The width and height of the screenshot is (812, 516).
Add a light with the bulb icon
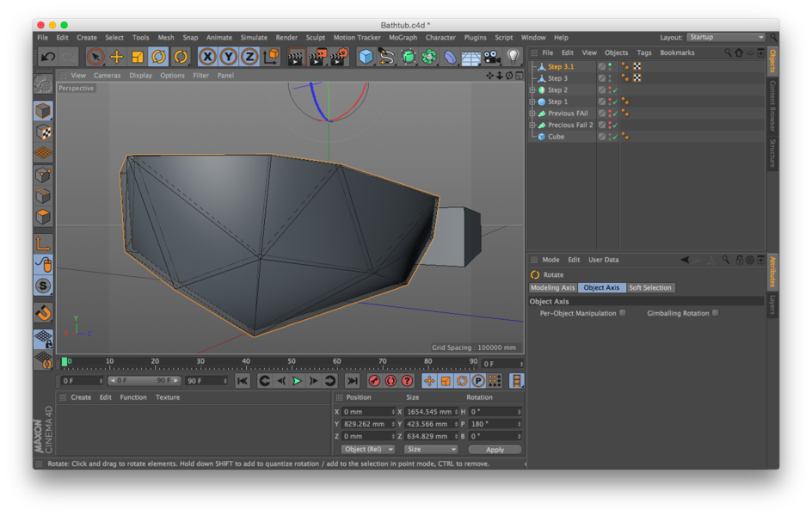[513, 57]
